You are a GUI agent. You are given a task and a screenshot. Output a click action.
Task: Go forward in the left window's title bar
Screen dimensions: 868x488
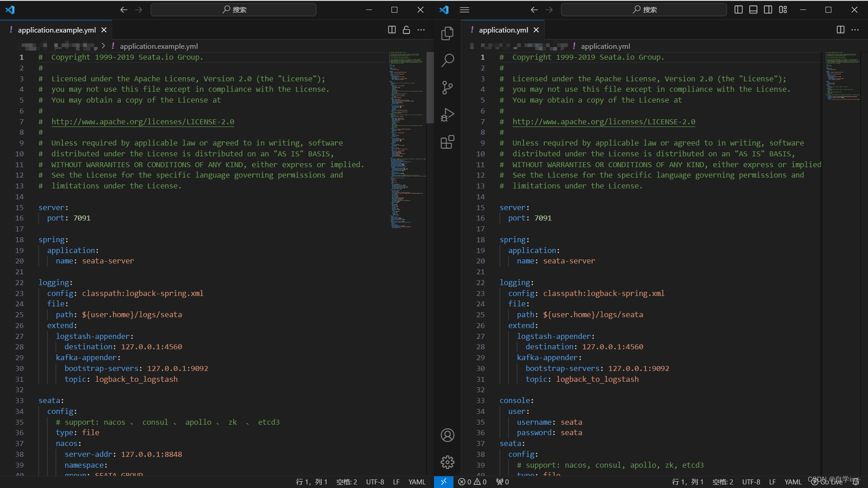click(139, 9)
